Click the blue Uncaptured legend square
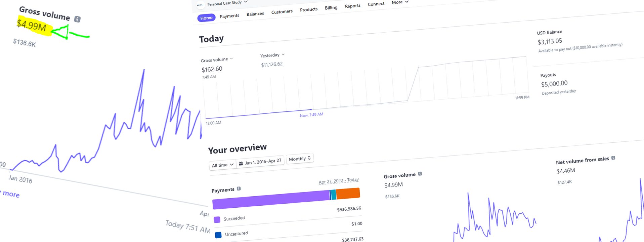Image resolution: width=644 pixels, height=242 pixels. point(218,235)
